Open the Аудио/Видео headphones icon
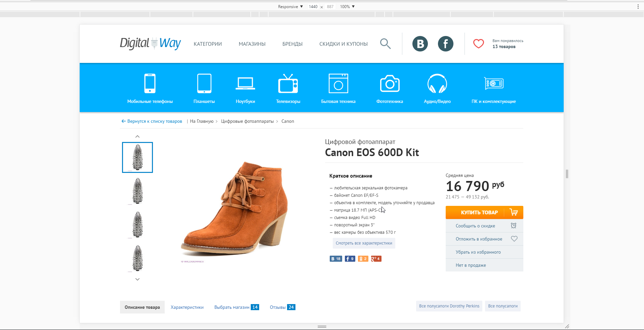This screenshot has height=330, width=644. 437,83
